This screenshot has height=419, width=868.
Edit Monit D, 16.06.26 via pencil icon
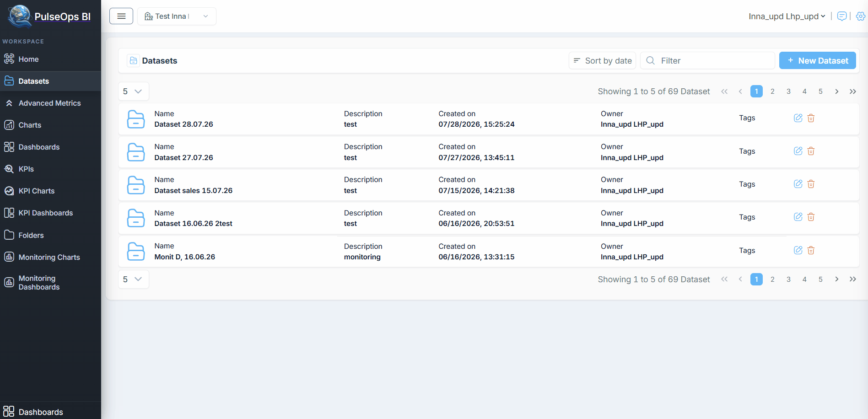coord(798,250)
